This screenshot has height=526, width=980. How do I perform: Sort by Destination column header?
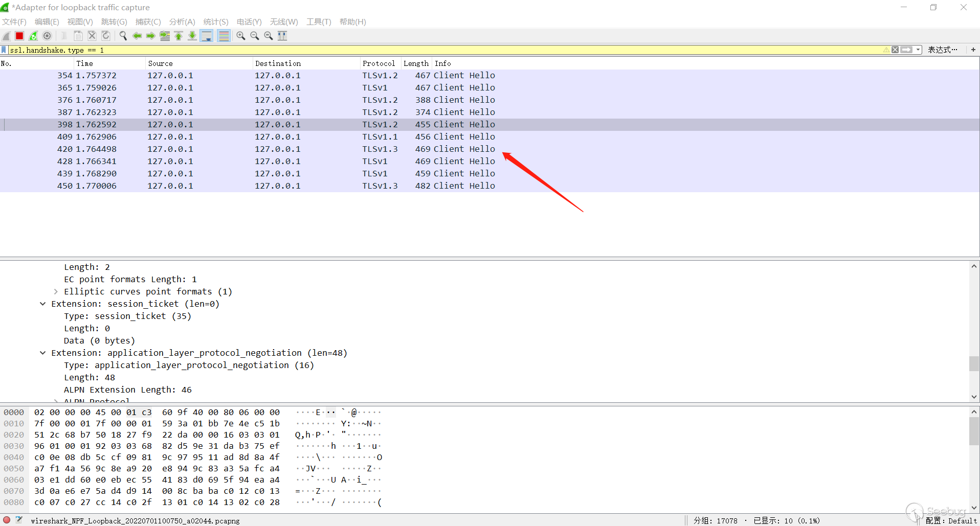point(307,63)
